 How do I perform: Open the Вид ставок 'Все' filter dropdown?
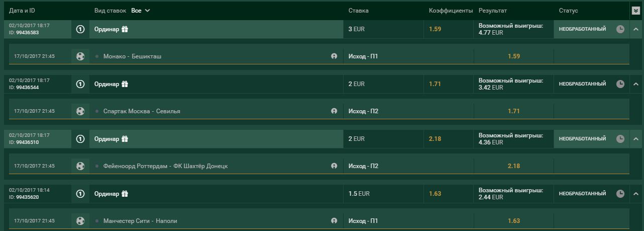coord(141,11)
